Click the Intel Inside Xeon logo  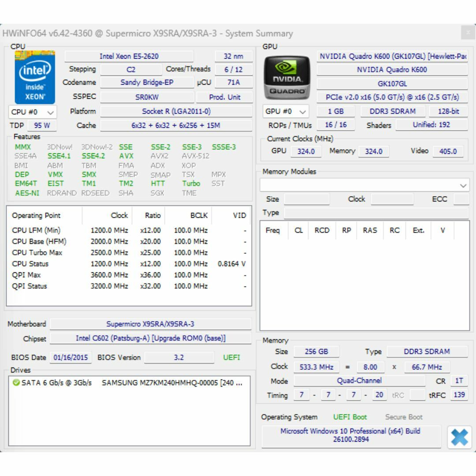(x=35, y=78)
